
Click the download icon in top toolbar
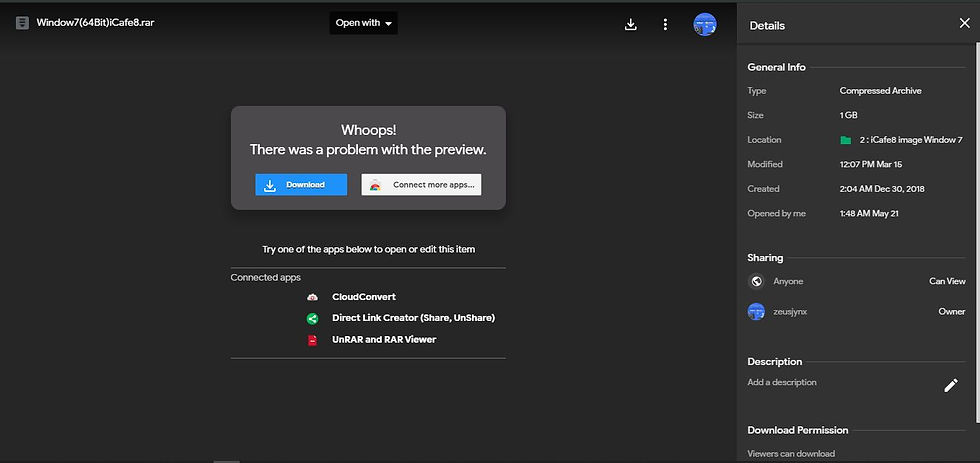click(x=631, y=24)
